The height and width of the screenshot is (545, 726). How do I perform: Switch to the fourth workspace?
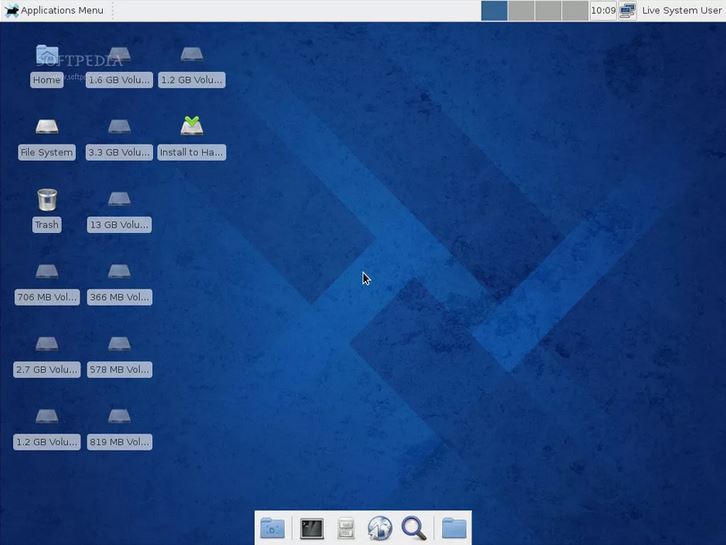(575, 11)
